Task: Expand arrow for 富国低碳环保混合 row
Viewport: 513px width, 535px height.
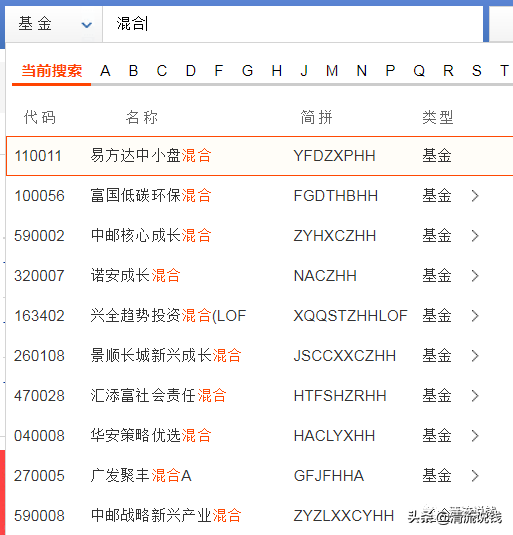Action: click(475, 196)
